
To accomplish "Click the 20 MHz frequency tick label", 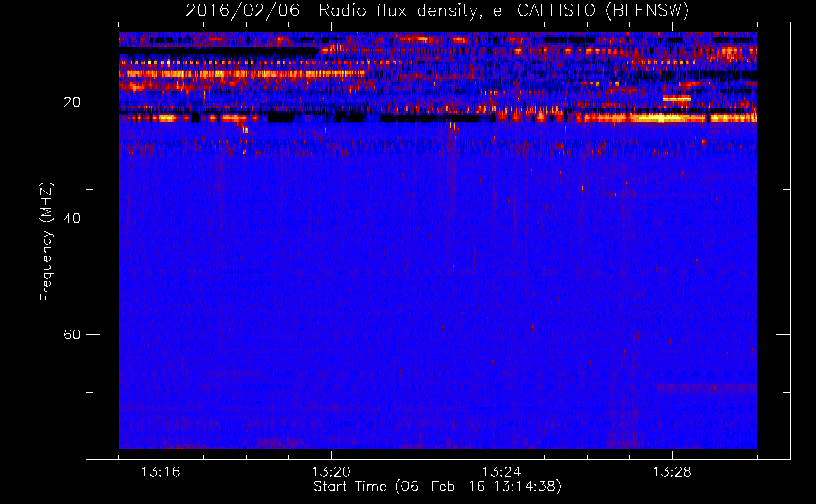I will (x=72, y=102).
